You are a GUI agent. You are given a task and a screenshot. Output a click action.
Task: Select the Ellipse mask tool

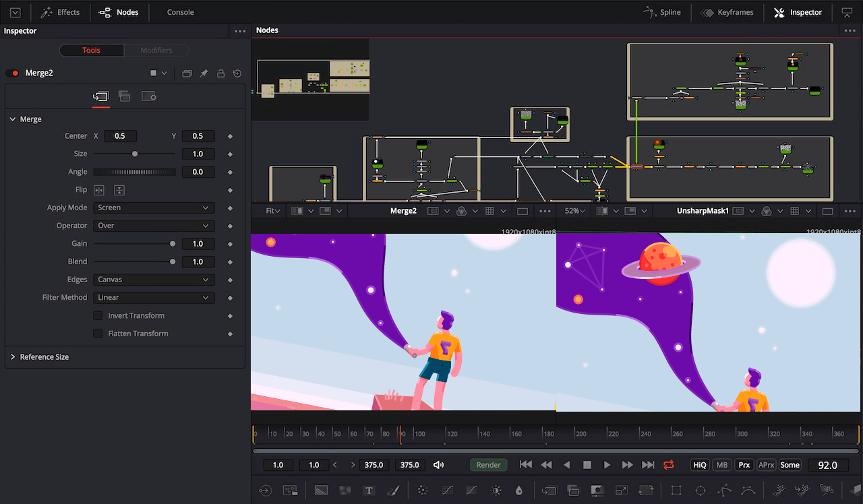tap(700, 491)
